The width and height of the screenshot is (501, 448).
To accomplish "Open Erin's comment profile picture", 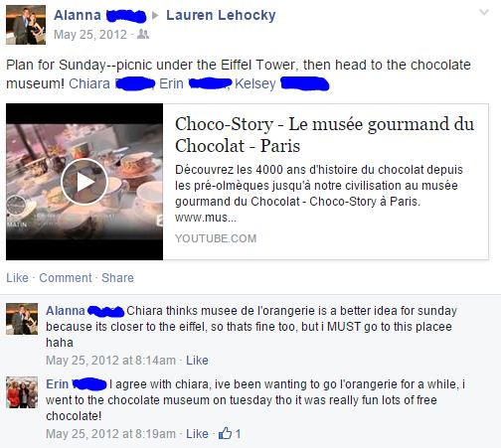I will [22, 392].
